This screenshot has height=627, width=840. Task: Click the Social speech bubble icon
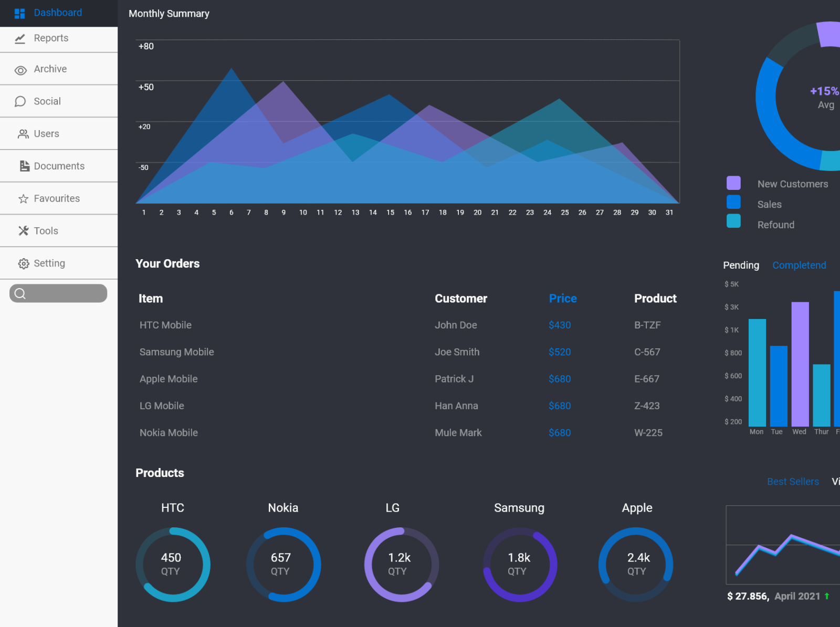click(20, 101)
